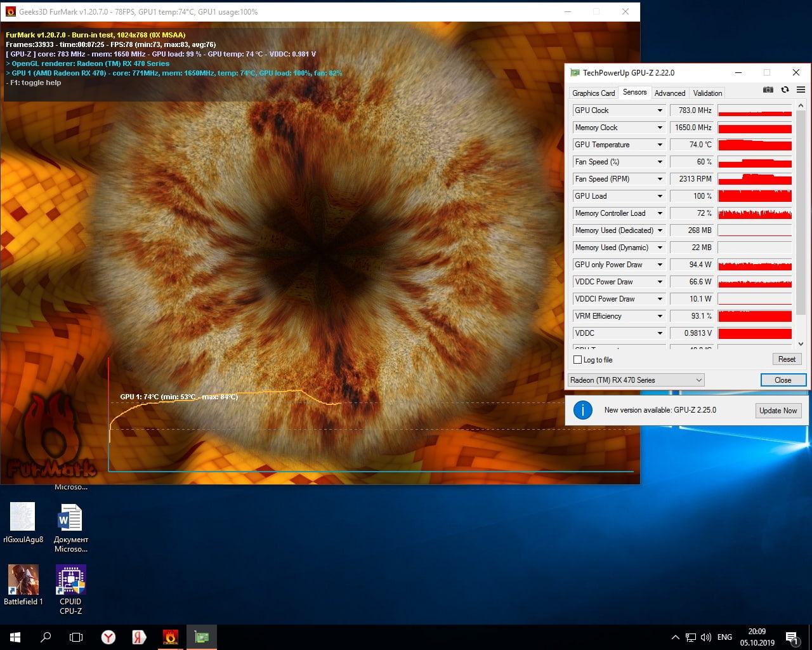Open the taskbar clock and date
Viewport: 812px width, 650px height.
(x=757, y=637)
